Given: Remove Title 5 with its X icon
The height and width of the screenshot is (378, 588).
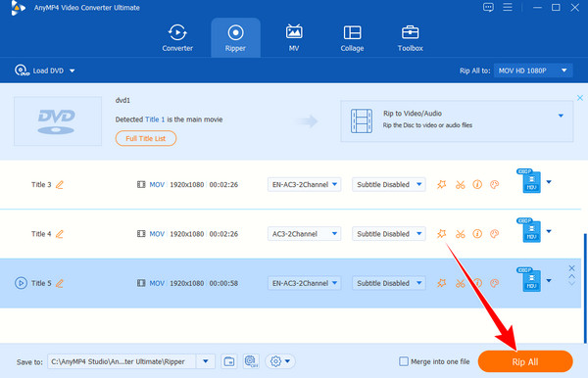Looking at the screenshot, I should pyautogui.click(x=571, y=268).
